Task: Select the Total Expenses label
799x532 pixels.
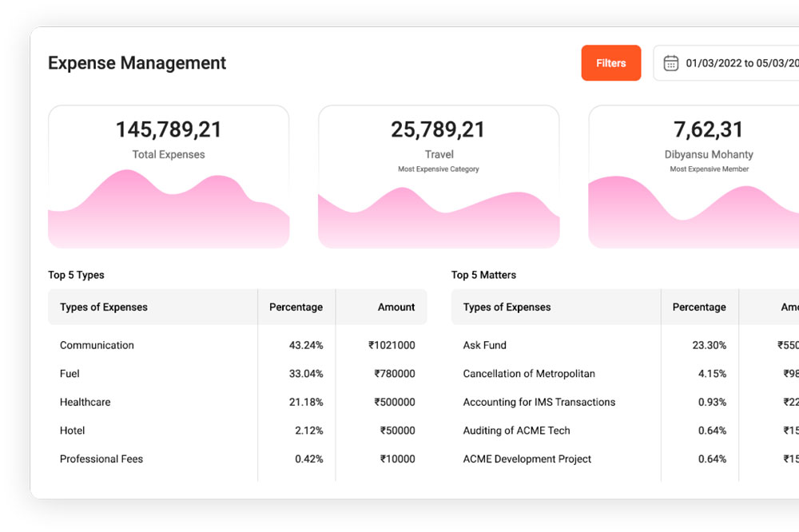Action: pyautogui.click(x=169, y=154)
